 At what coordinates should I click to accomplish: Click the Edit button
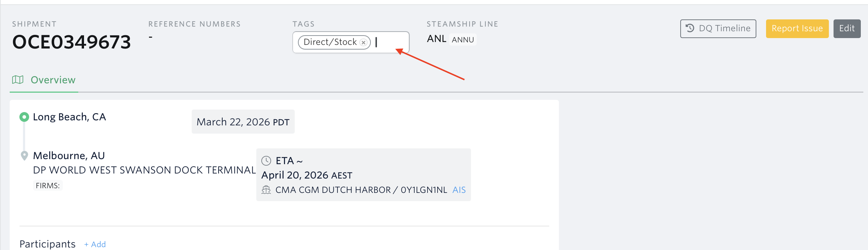847,28
